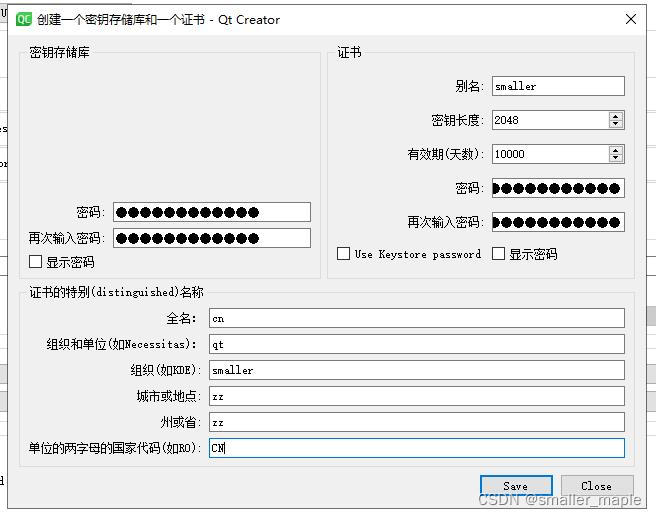Click the 组织和单位 organizational unit field
This screenshot has height=517, width=656.
[x=417, y=344]
